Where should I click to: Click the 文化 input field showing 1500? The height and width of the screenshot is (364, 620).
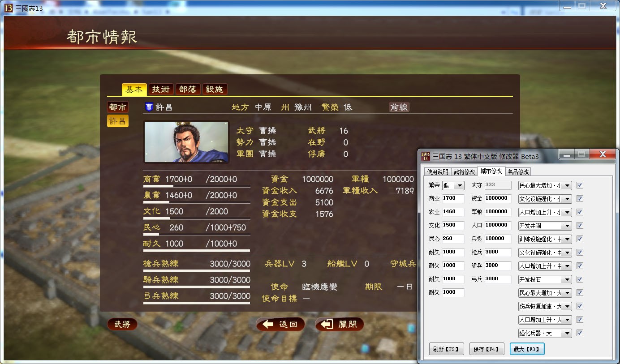[x=453, y=225]
